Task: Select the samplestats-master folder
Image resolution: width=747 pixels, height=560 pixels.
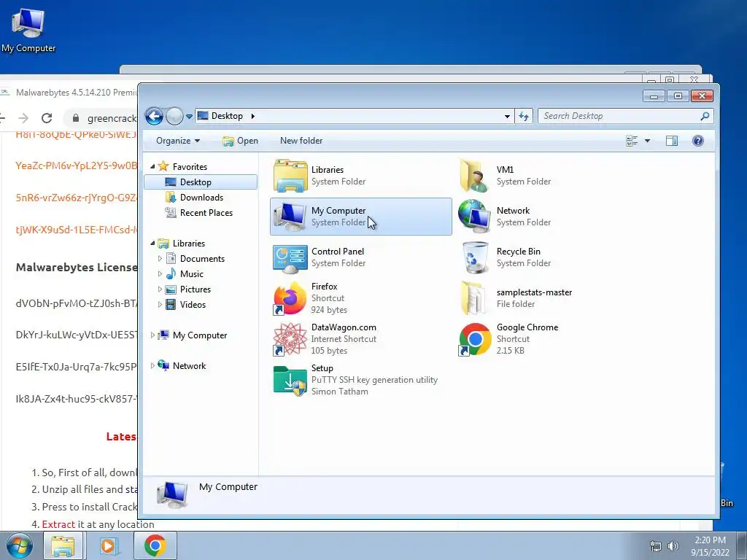Action: pyautogui.click(x=517, y=298)
